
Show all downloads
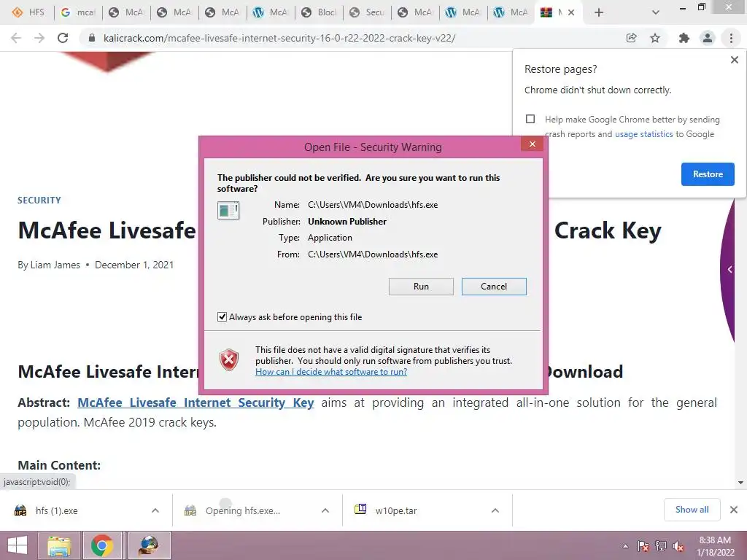tap(692, 510)
